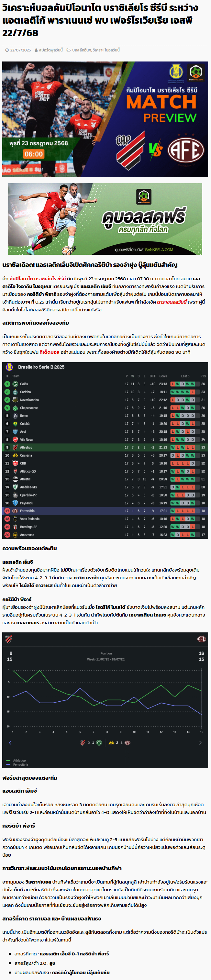Click the Athletico logo at chart top left
The image size is (211, 980).
point(9,639)
